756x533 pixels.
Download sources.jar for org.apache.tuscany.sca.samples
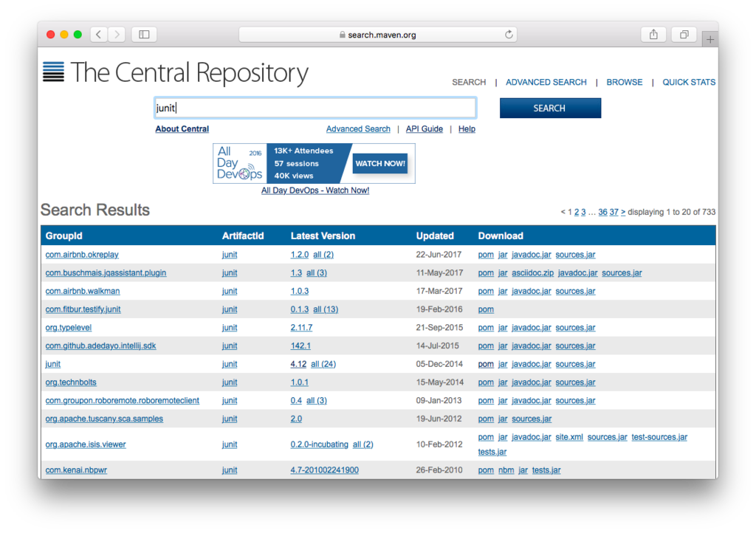[532, 419]
